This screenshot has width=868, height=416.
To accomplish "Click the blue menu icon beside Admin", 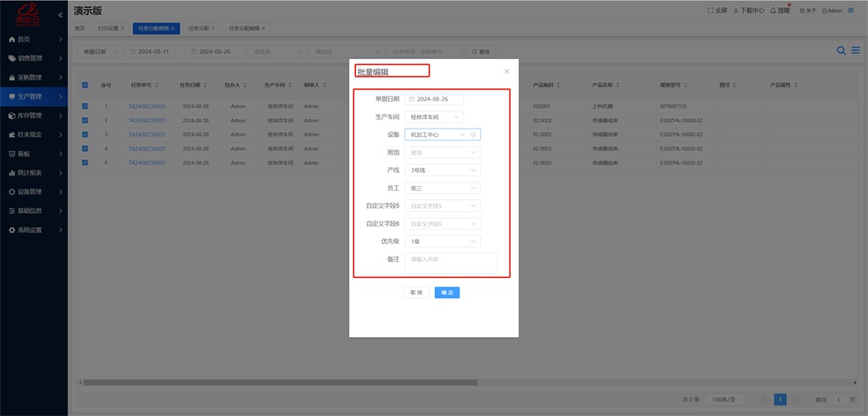I will click(x=851, y=10).
